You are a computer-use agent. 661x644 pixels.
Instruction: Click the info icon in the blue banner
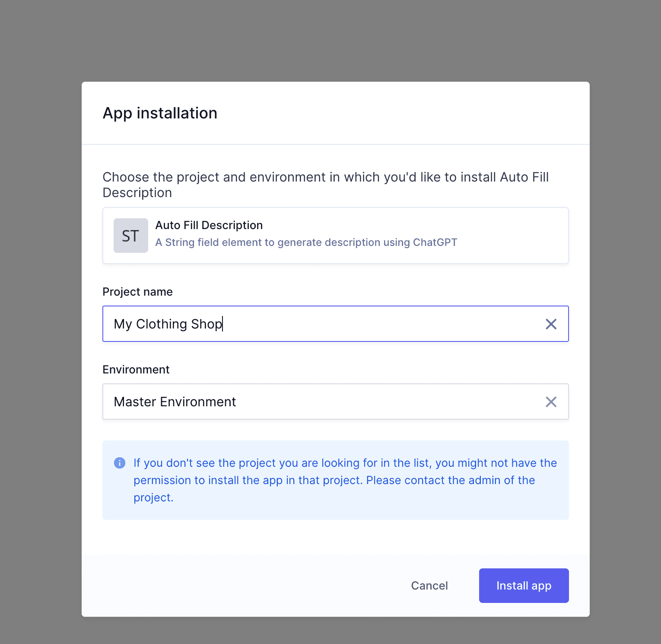tap(119, 462)
